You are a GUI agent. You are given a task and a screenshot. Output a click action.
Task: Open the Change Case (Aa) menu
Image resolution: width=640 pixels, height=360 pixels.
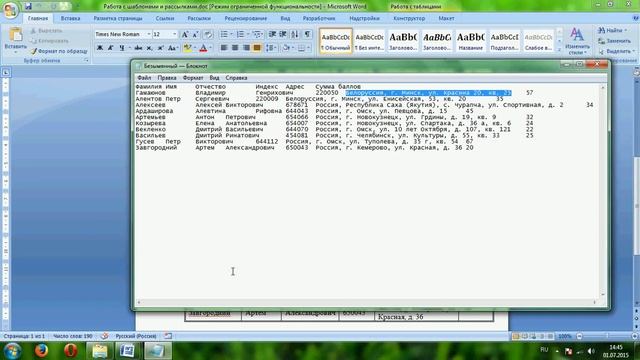[x=172, y=48]
